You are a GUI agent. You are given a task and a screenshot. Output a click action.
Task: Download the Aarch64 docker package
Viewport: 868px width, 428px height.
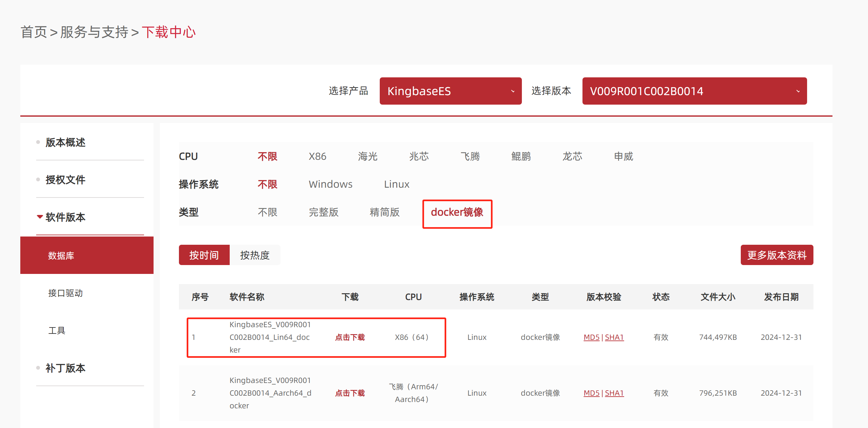(349, 393)
